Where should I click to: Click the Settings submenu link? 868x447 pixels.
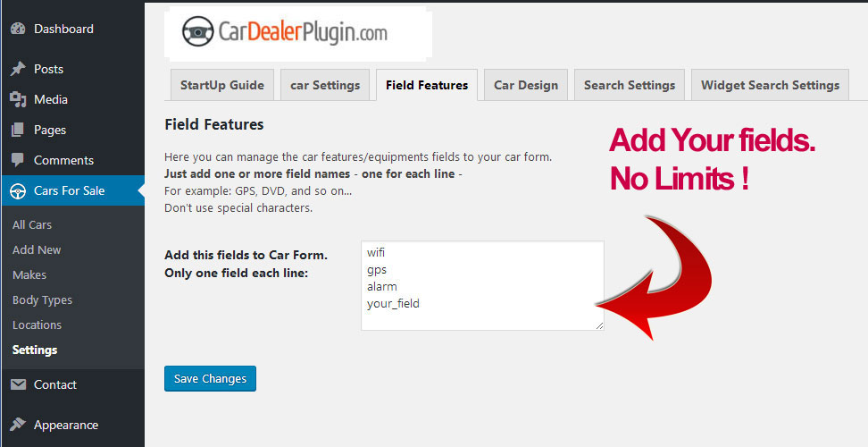point(35,350)
